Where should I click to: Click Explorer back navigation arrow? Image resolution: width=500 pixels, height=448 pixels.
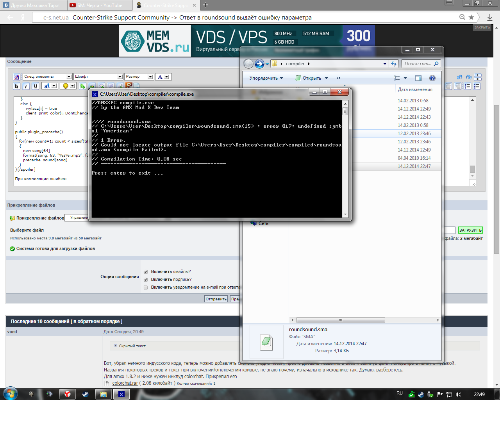pos(248,64)
